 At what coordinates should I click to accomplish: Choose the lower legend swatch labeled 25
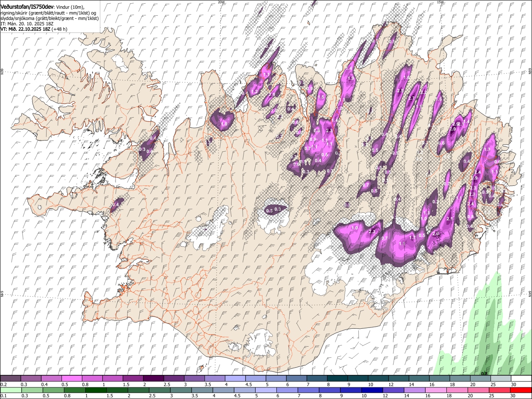(499, 390)
